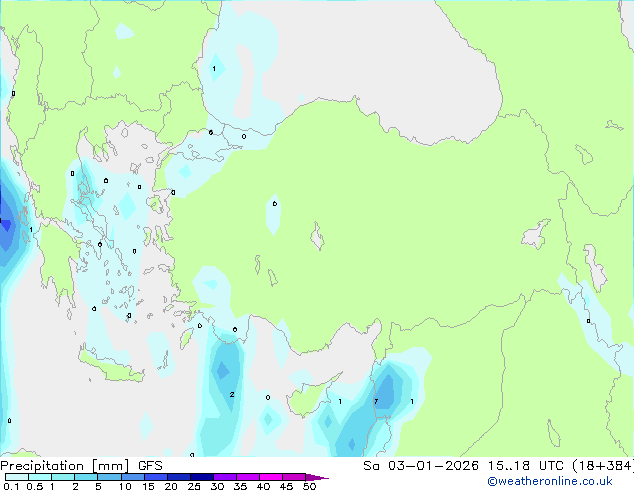This screenshot has height=490, width=634.
Task: Click the above-50 mm legend arrow tip
Action: [317, 477]
